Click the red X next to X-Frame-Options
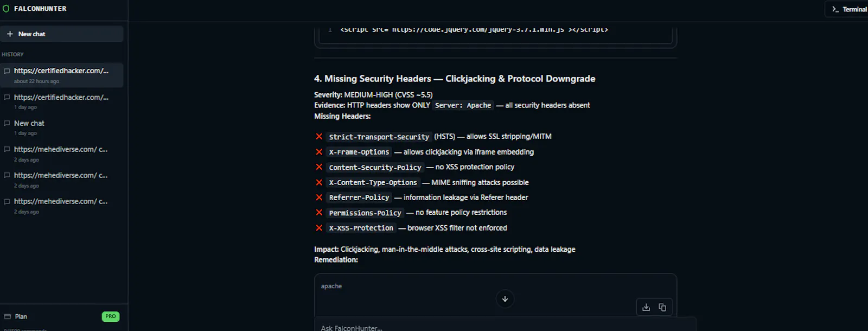The width and height of the screenshot is (868, 331). [319, 152]
